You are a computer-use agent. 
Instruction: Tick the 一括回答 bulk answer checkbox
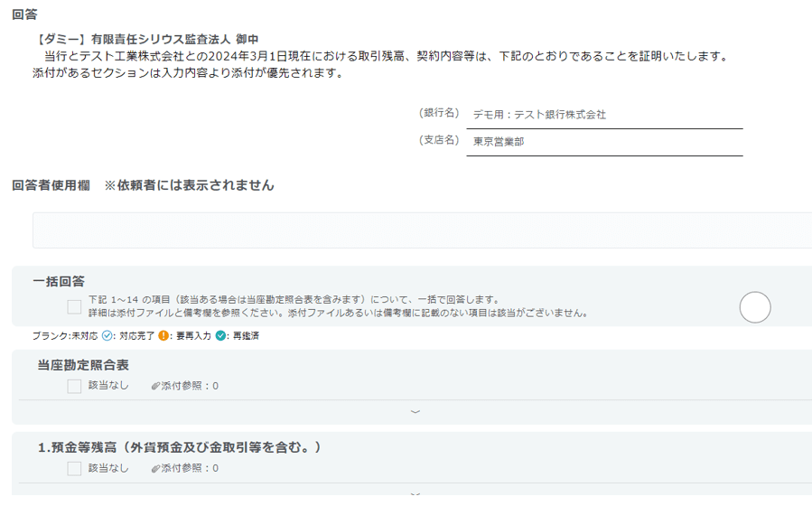click(74, 306)
